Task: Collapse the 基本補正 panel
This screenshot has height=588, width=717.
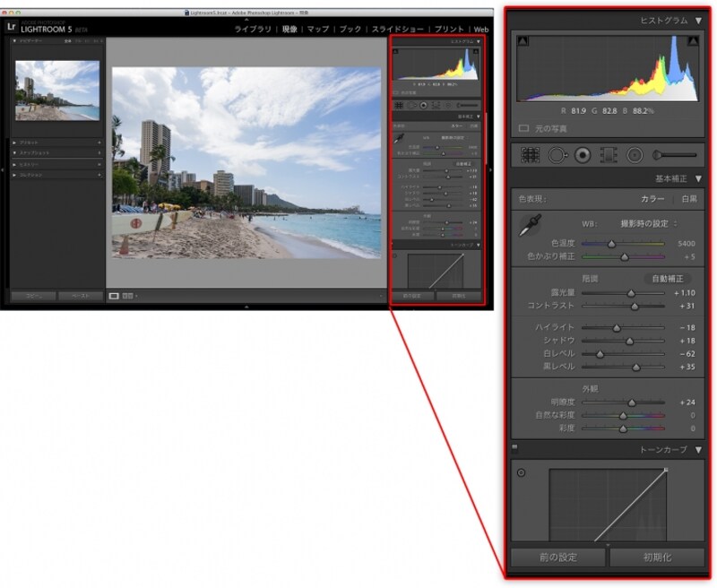Action: (698, 179)
